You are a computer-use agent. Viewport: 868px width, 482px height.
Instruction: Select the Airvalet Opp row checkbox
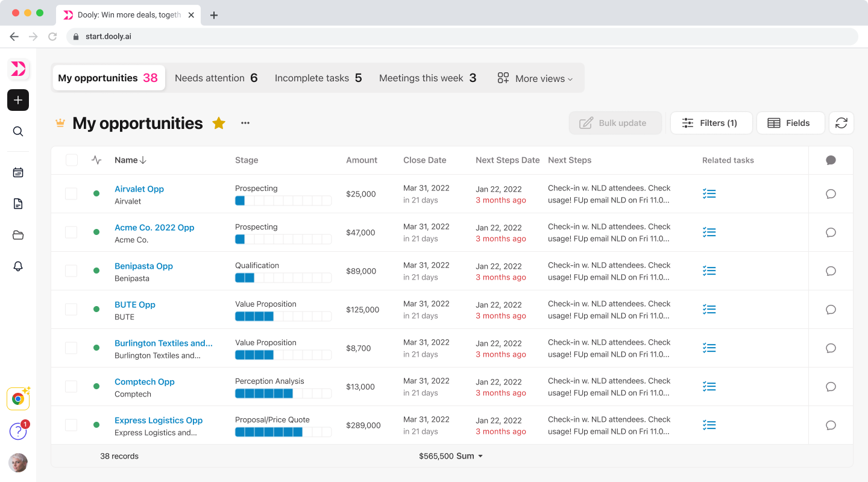(71, 194)
